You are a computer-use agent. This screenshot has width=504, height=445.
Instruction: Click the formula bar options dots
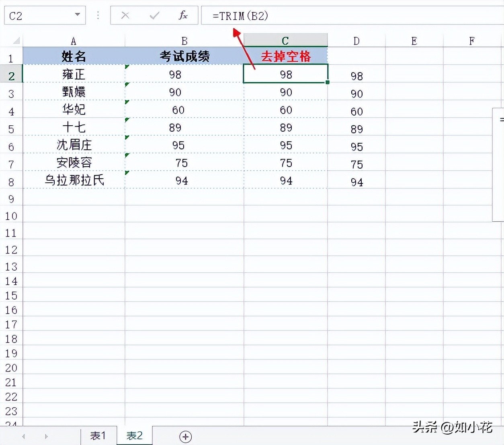click(98, 16)
